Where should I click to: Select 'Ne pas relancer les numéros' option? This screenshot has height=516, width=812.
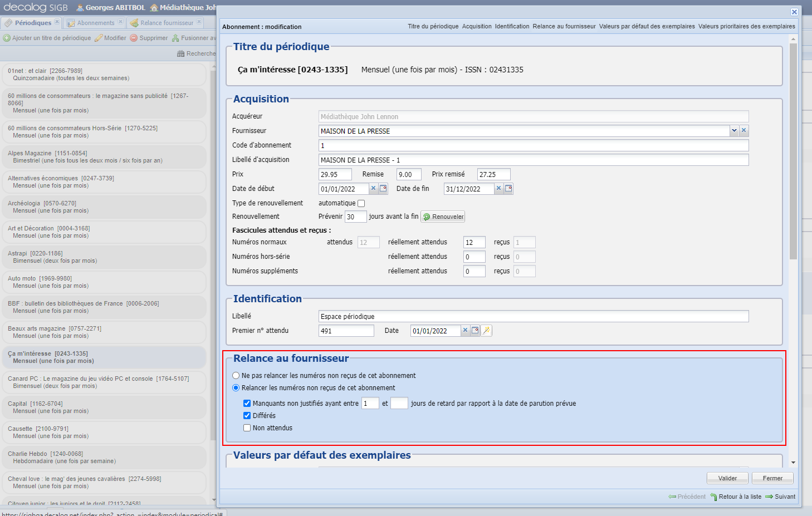pyautogui.click(x=236, y=376)
